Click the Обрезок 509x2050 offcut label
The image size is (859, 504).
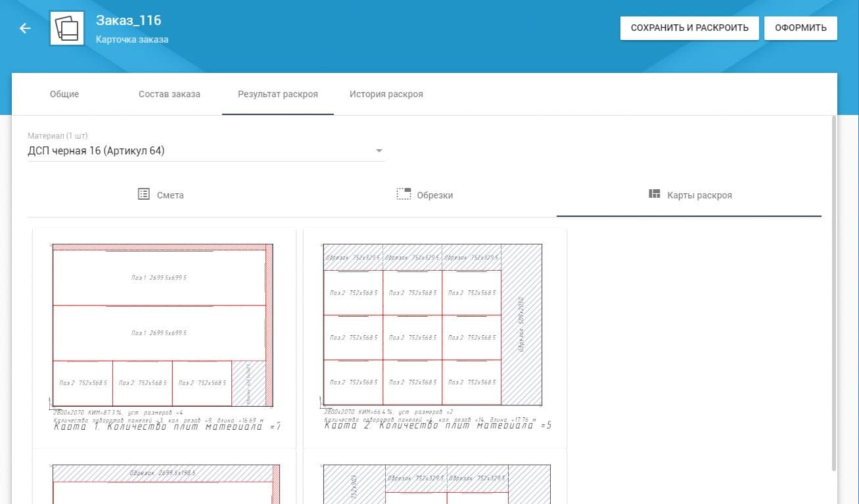(x=522, y=325)
